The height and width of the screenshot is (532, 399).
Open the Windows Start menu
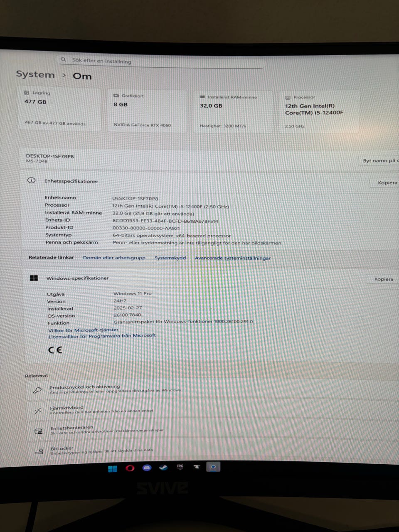(x=113, y=469)
